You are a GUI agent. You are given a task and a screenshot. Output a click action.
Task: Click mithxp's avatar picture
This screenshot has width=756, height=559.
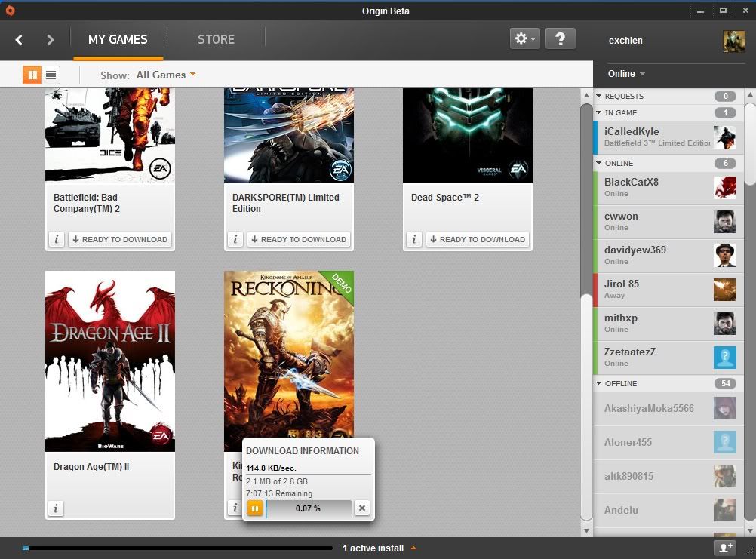pyautogui.click(x=725, y=324)
